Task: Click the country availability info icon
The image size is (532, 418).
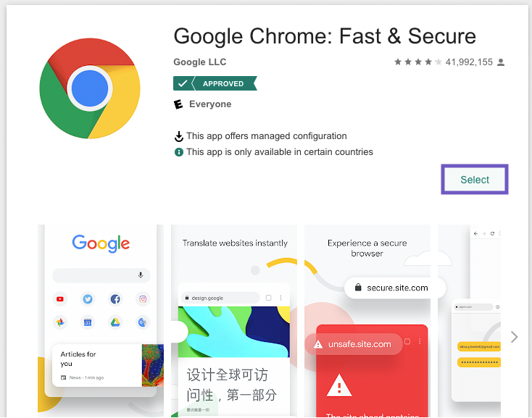Action: pos(179,152)
